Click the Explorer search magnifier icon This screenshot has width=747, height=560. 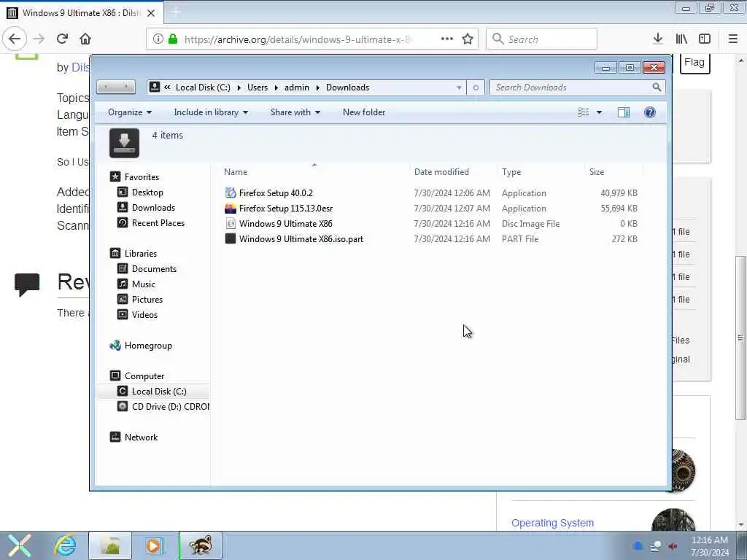pos(657,87)
